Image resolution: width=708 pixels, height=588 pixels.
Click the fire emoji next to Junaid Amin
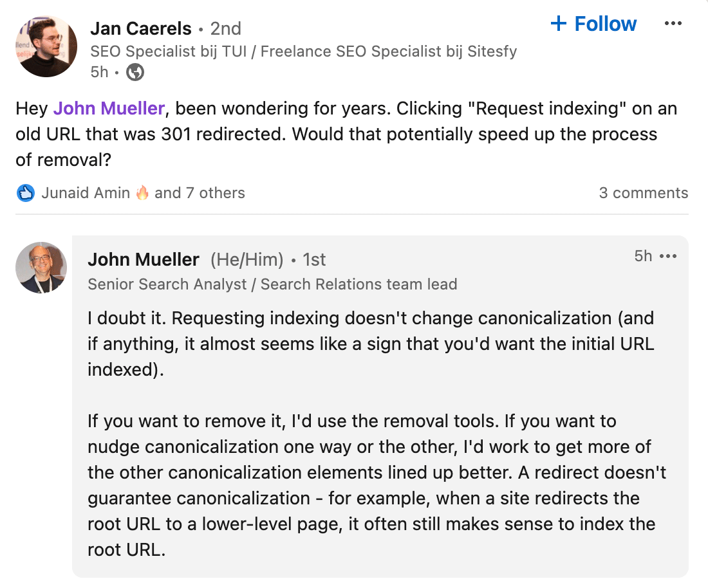(x=142, y=193)
